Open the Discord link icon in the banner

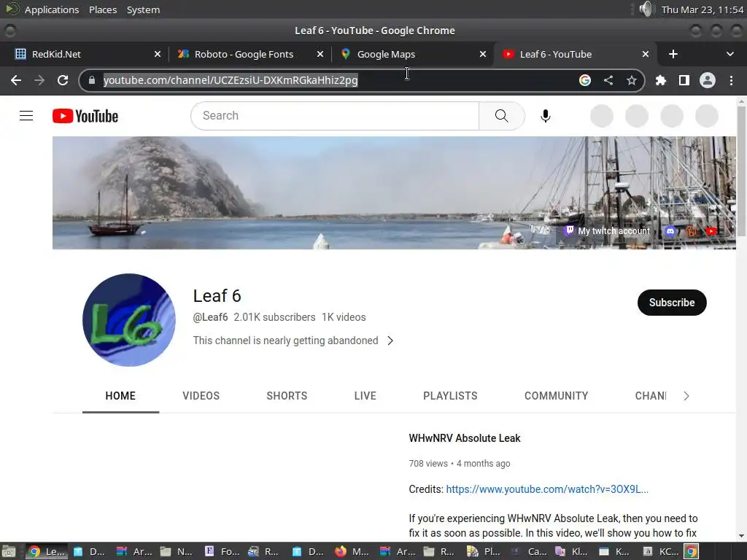(670, 231)
